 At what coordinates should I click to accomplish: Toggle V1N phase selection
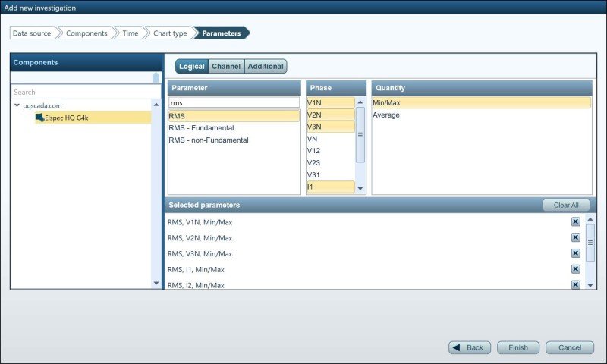[331, 102]
